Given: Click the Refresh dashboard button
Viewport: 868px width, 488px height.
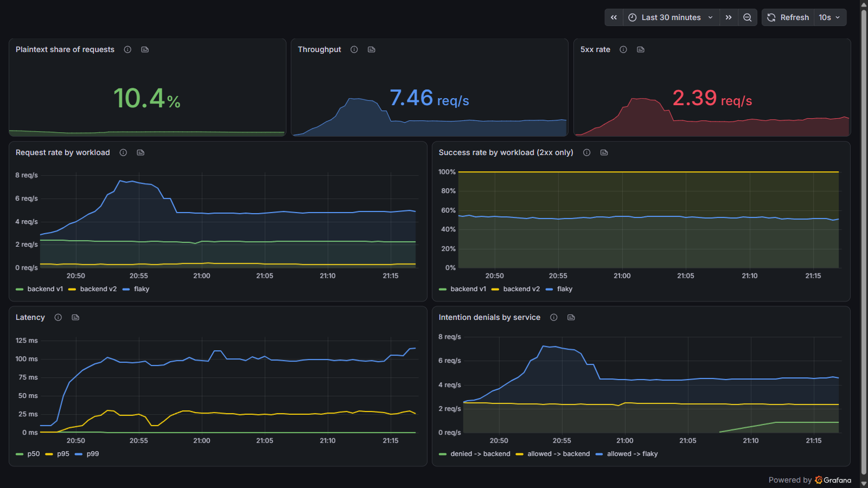Looking at the screenshot, I should click(788, 17).
